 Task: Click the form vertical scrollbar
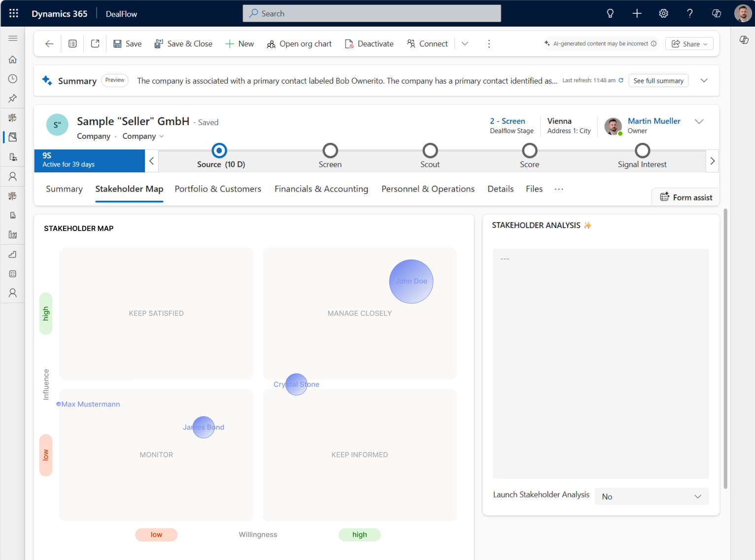pos(725,349)
